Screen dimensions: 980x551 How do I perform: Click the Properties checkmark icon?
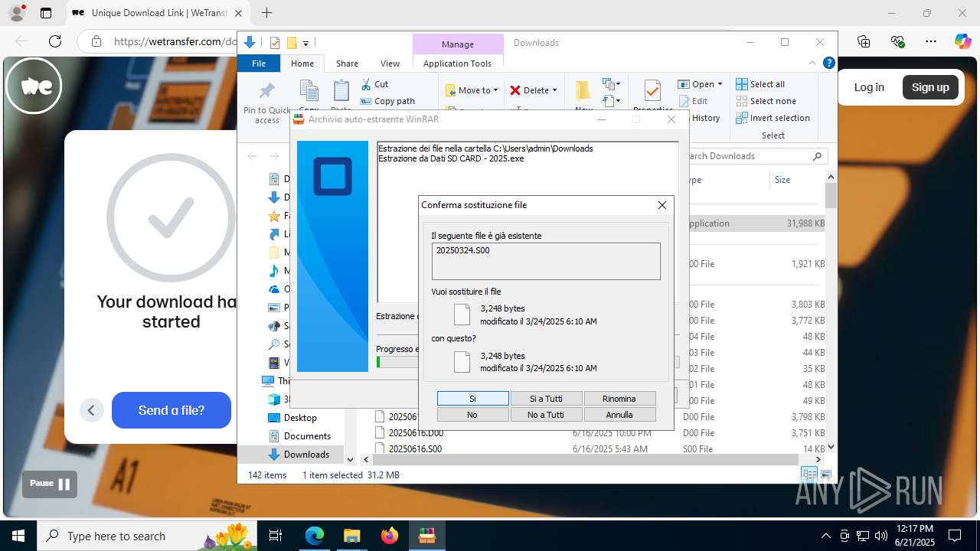pyautogui.click(x=652, y=92)
